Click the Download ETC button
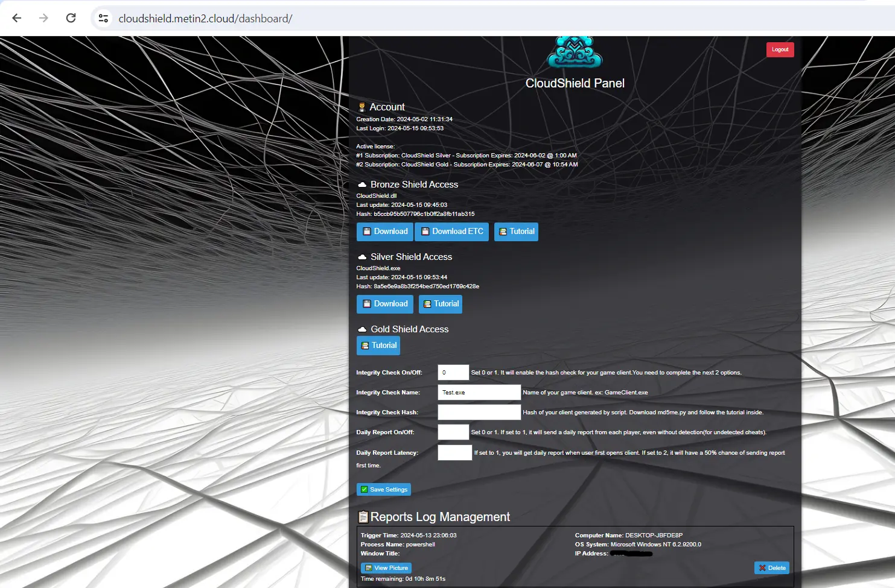The width and height of the screenshot is (895, 588). coord(451,232)
